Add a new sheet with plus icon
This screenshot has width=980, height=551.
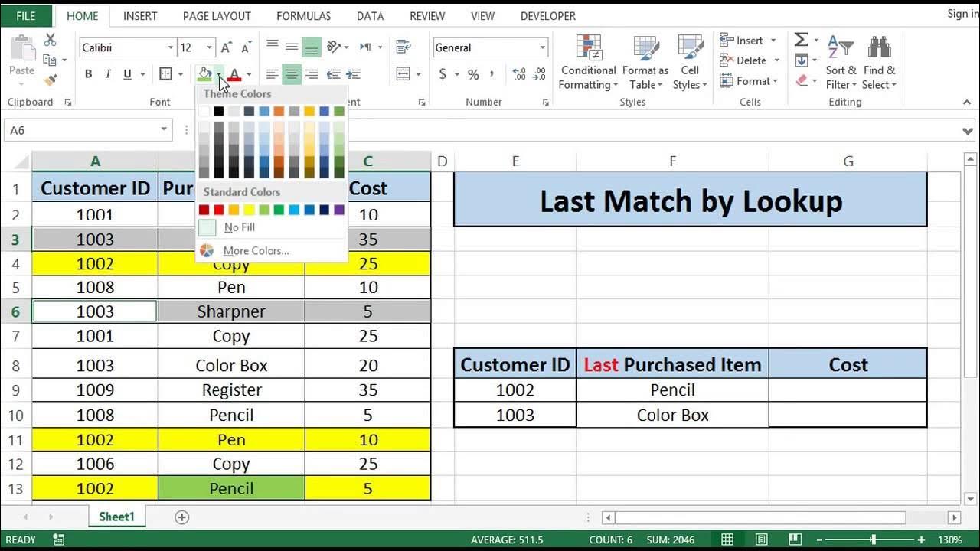click(x=181, y=517)
